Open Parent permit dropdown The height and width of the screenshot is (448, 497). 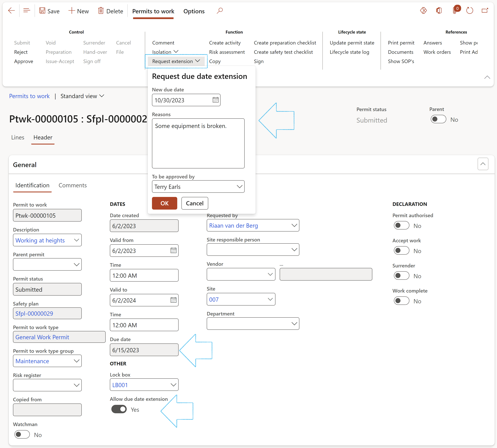coord(76,265)
